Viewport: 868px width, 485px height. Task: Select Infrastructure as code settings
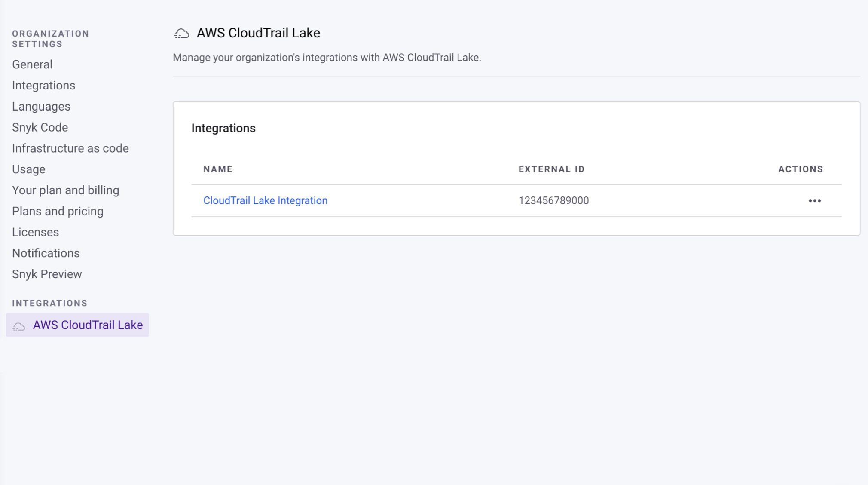pos(70,148)
